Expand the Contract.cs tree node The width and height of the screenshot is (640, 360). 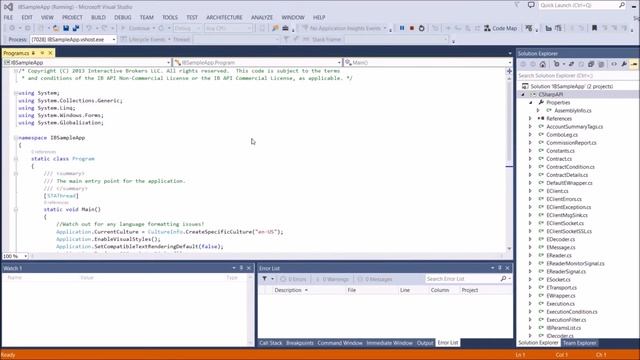click(x=531, y=159)
